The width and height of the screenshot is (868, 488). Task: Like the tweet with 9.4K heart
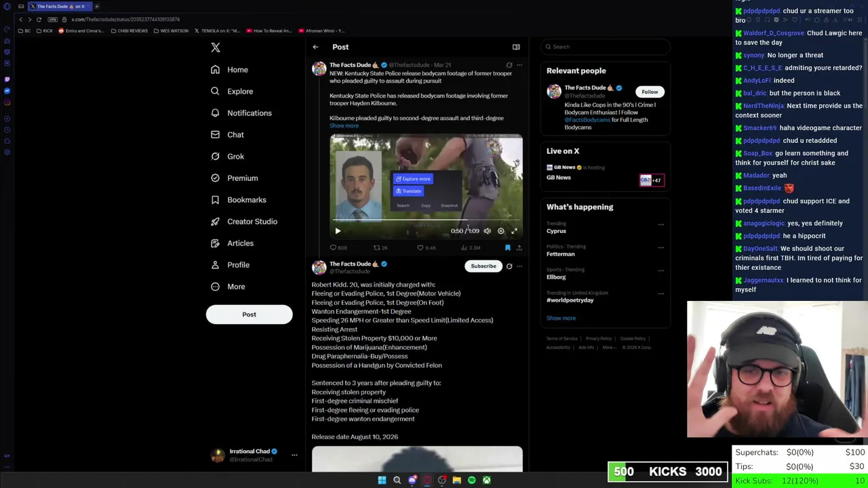click(427, 248)
